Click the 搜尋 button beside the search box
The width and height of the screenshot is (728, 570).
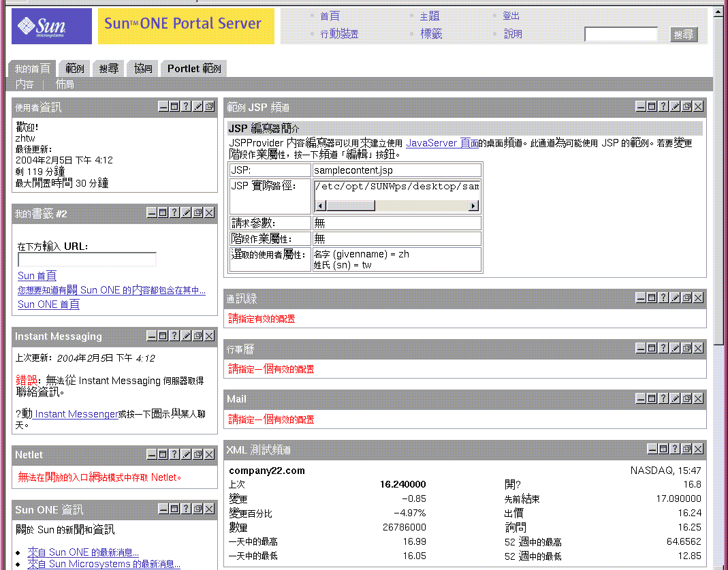(x=684, y=35)
